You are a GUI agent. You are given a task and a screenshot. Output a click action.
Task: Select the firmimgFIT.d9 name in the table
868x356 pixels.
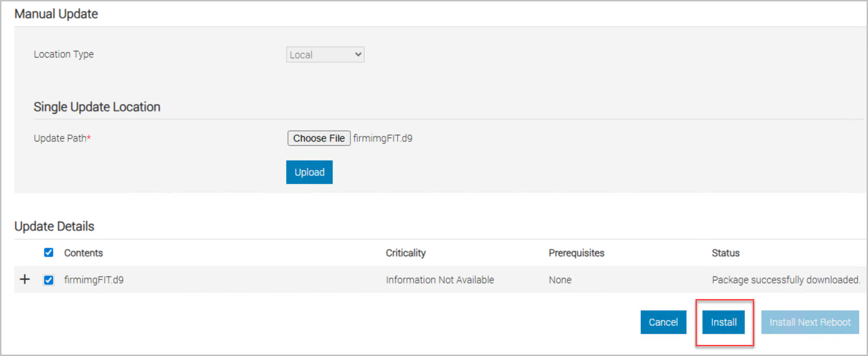coord(94,280)
